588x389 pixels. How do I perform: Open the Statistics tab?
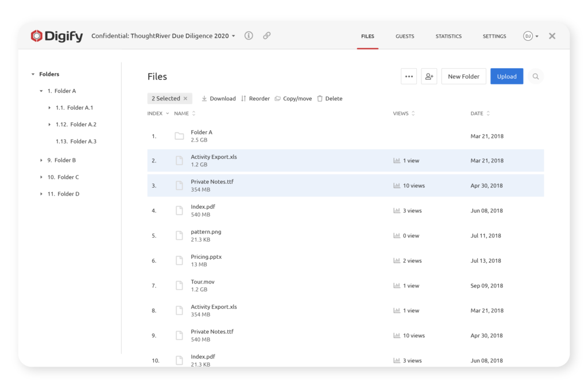coord(448,36)
